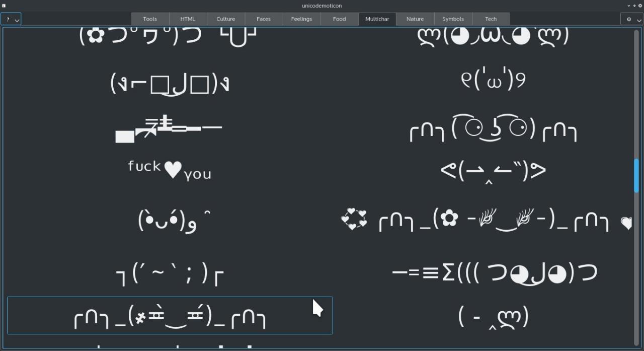Select the ლ(◕ω◕ლ) emoticon in top row
Viewport: 644px width, 351px height.
pyautogui.click(x=494, y=37)
